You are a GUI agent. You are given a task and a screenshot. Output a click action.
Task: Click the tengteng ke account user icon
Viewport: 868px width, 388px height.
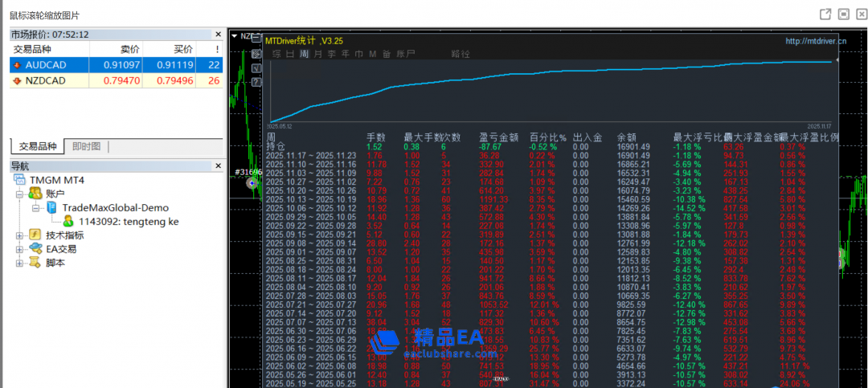69,221
